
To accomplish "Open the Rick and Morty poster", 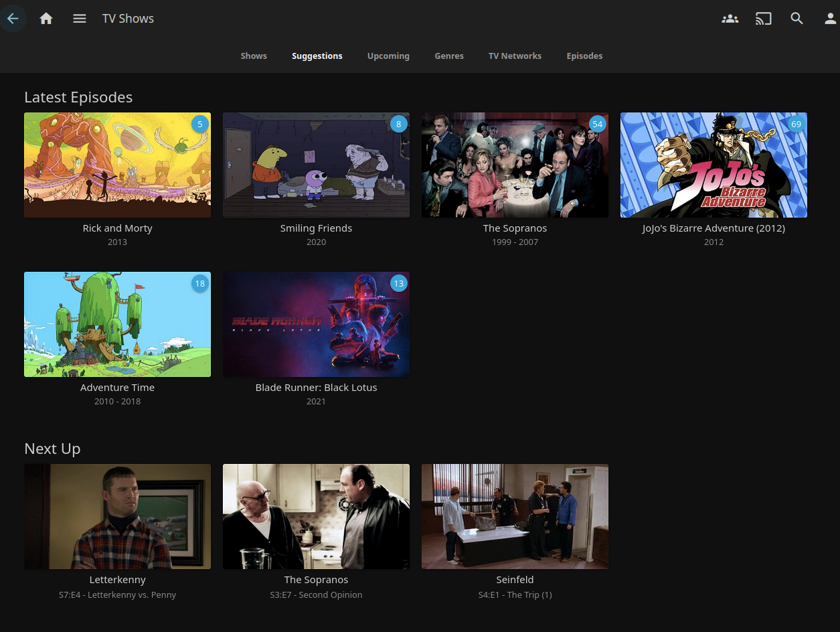I will click(117, 165).
